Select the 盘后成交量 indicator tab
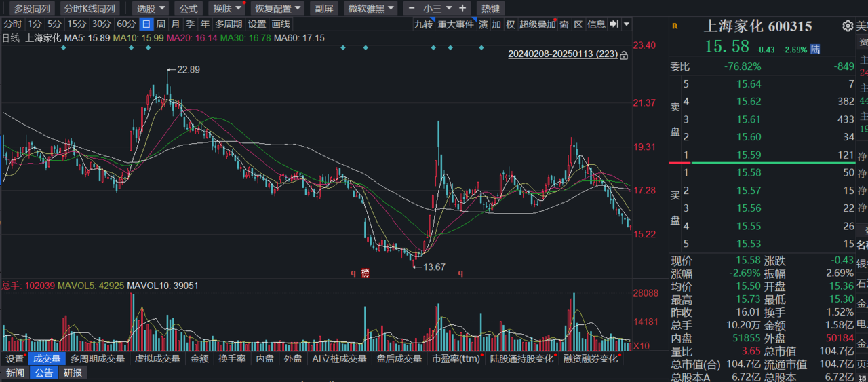This screenshot has height=382, width=868. 399,359
